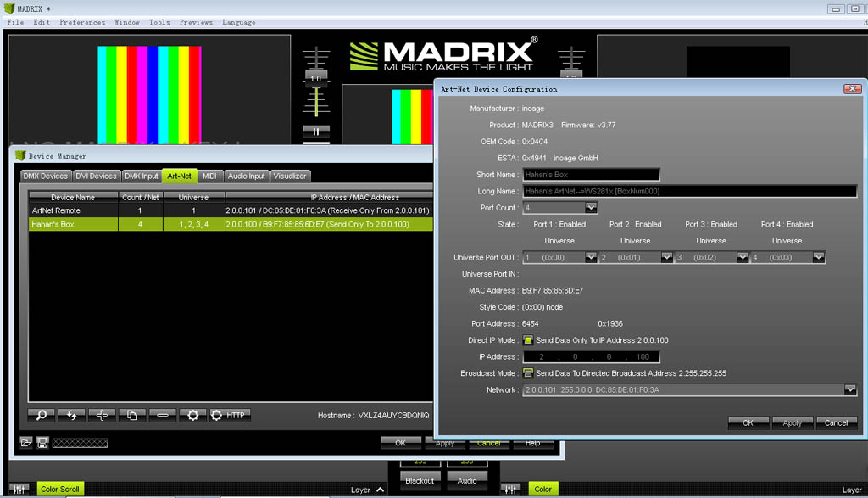
Task: Add a new device with the plus button
Action: click(102, 415)
